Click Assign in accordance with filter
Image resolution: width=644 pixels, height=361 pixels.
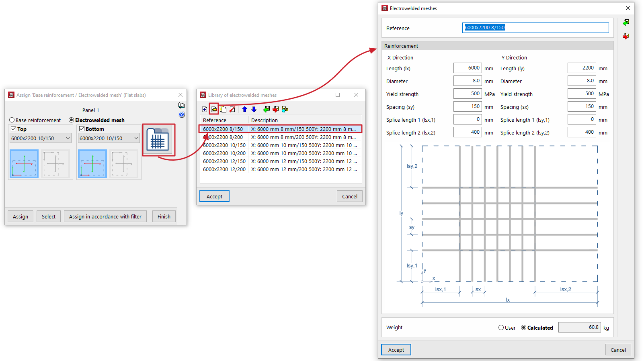coord(105,216)
